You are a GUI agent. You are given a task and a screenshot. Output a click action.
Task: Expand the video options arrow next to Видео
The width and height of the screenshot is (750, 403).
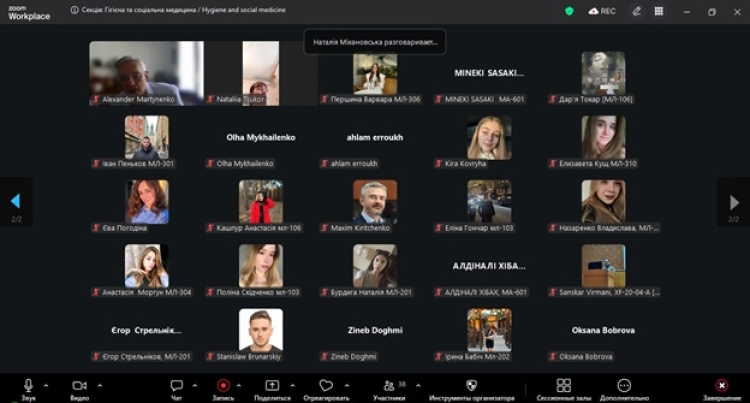coord(98,385)
